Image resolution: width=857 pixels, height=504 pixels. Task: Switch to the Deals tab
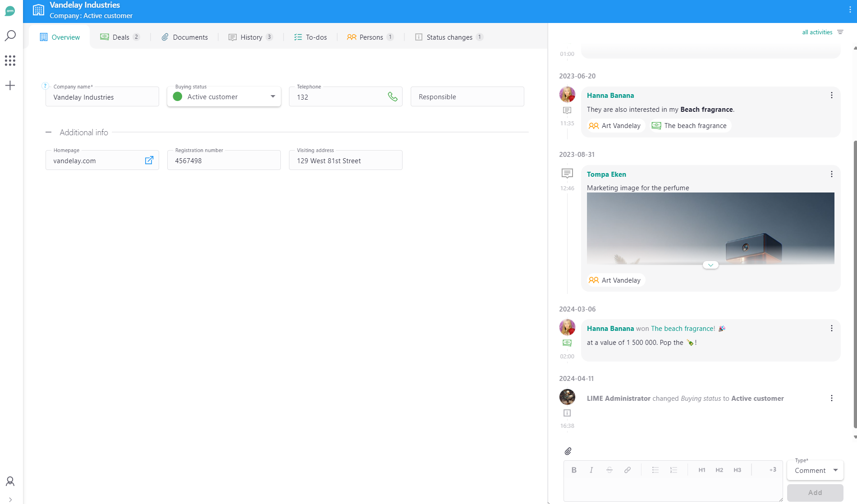click(120, 37)
